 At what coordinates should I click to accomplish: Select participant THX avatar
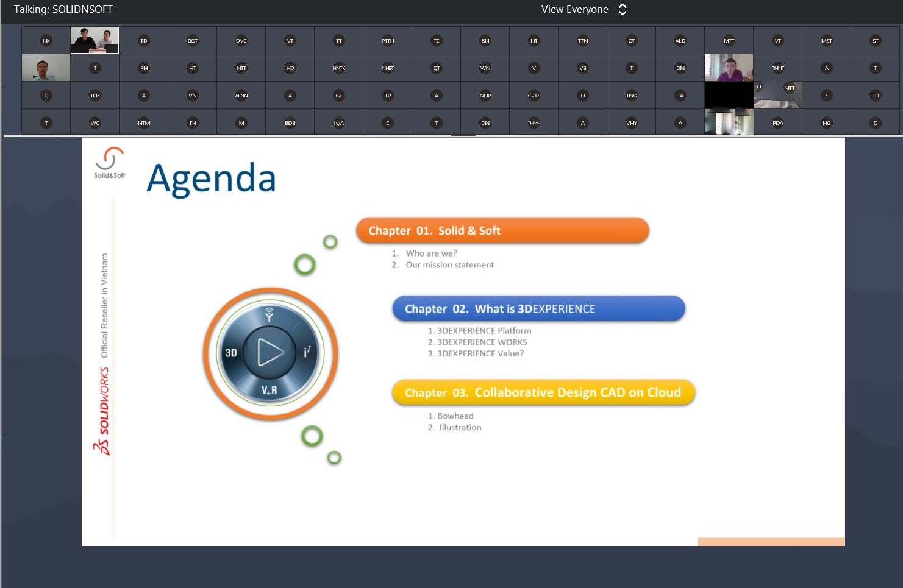(95, 96)
